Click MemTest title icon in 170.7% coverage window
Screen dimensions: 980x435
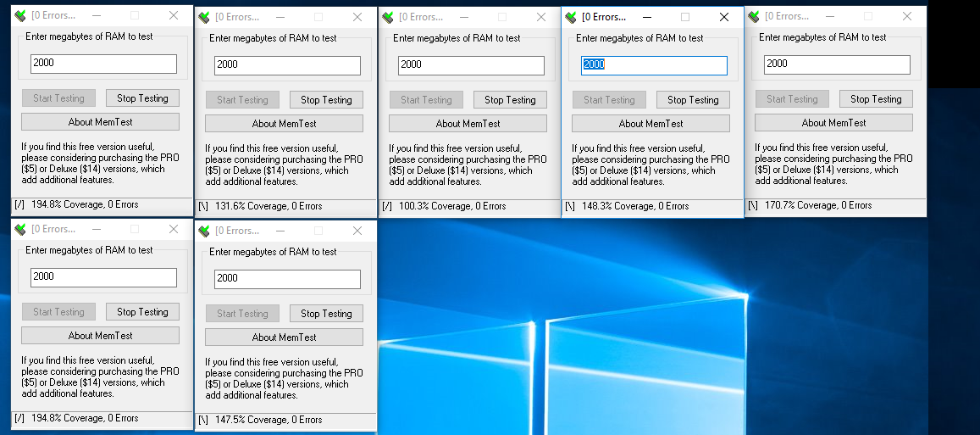click(x=754, y=16)
